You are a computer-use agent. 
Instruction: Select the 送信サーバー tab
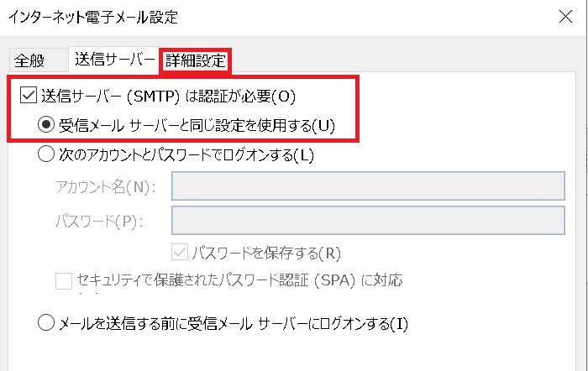pos(114,60)
